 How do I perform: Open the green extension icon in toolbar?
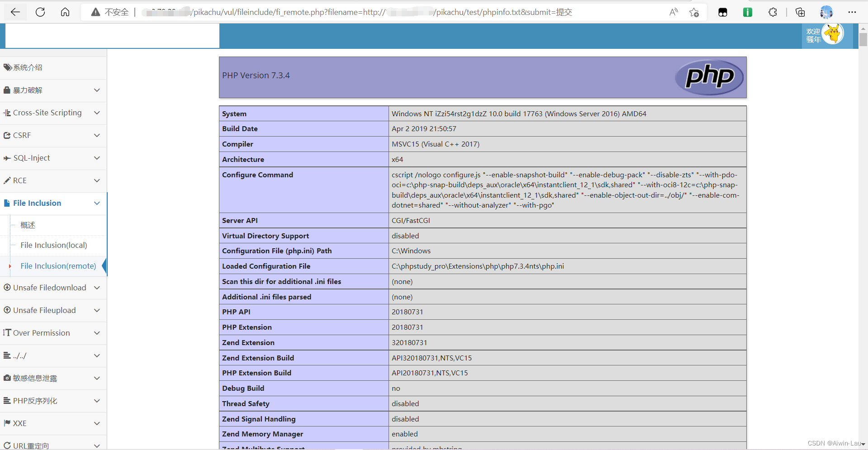point(748,12)
